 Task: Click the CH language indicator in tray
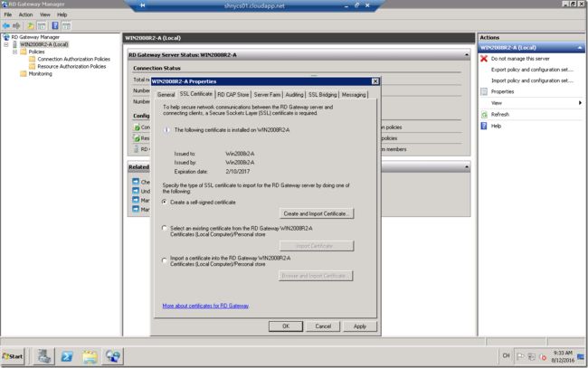[506, 355]
